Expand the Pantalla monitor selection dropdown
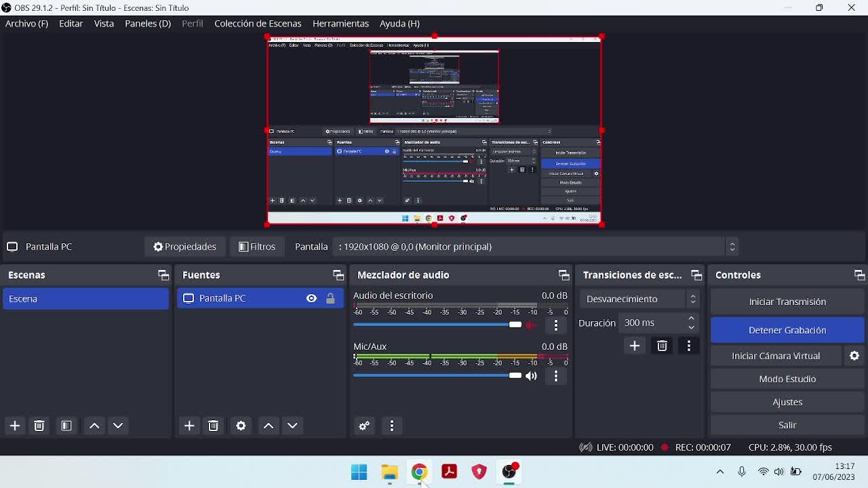Screen dimensions: 868x488 click(x=732, y=247)
